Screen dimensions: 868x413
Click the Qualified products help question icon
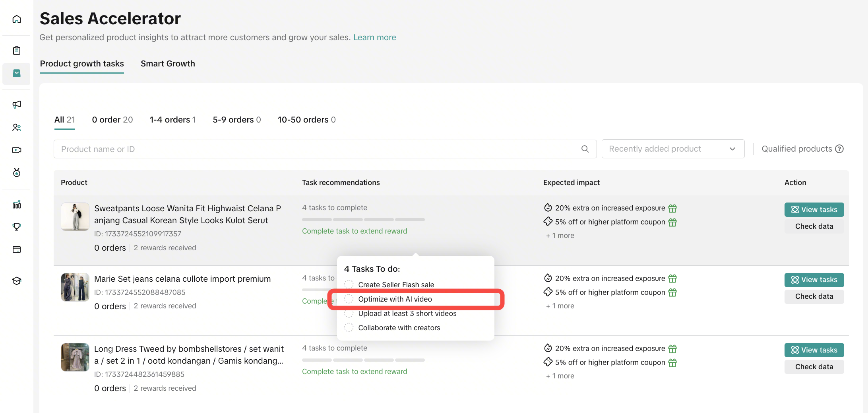[839, 149]
